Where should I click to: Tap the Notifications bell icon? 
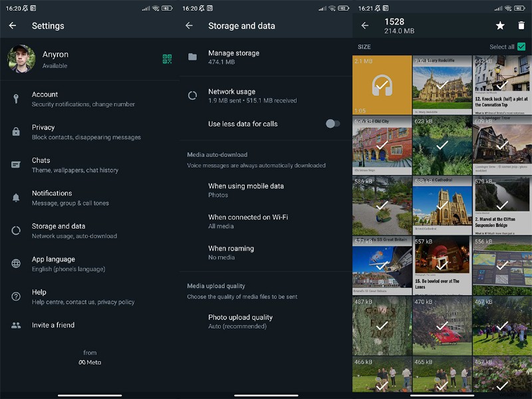[x=16, y=197]
